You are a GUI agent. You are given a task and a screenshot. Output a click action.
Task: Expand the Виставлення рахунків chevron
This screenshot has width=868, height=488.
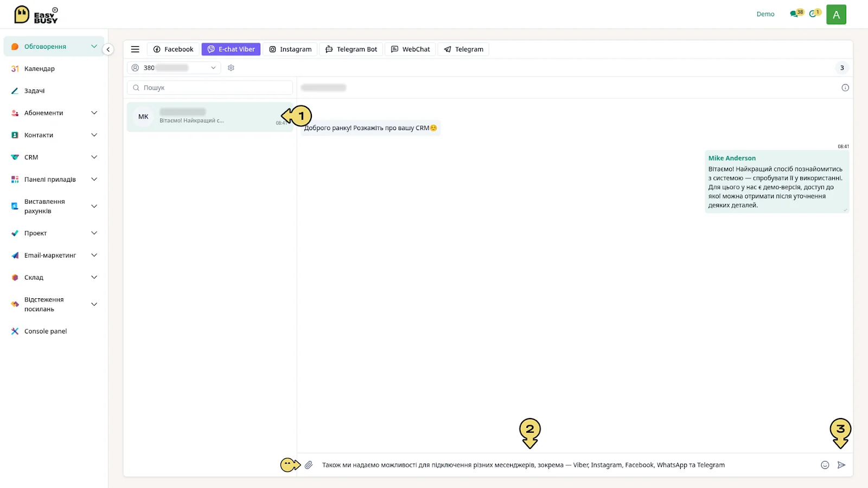(94, 206)
